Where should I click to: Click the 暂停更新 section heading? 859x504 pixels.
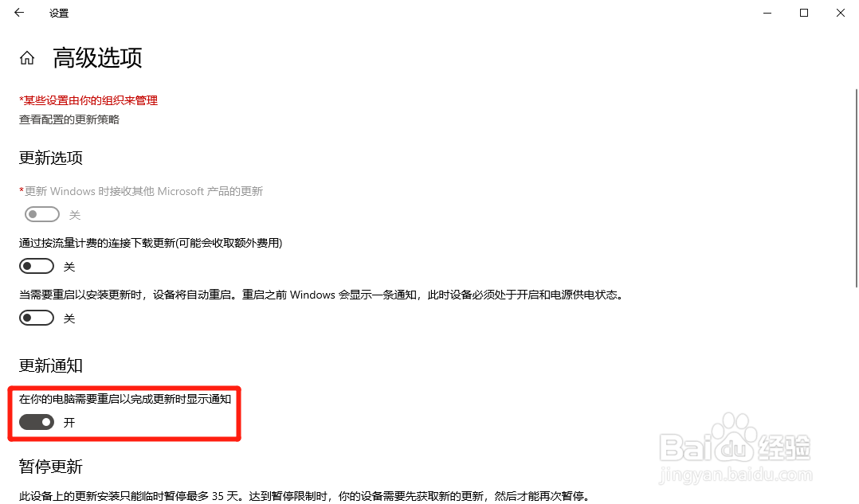pos(50,467)
